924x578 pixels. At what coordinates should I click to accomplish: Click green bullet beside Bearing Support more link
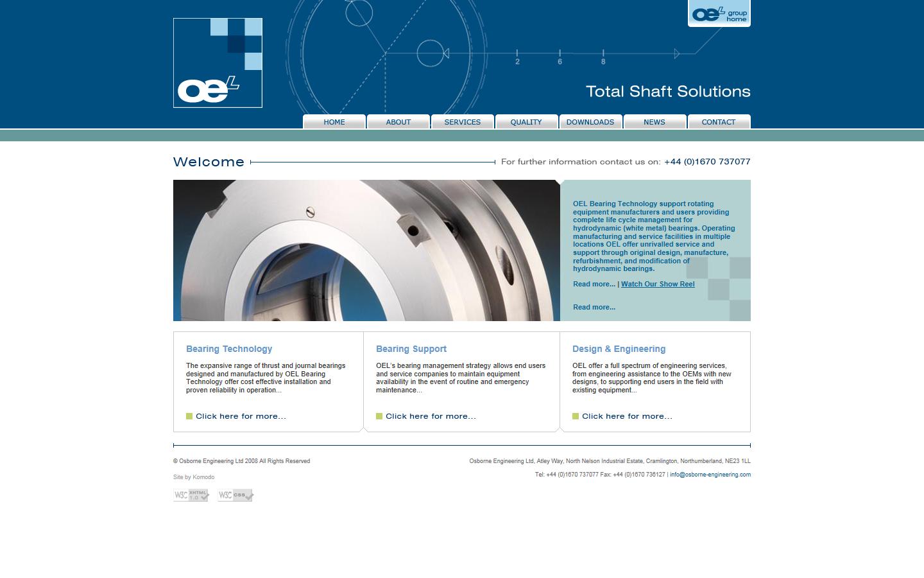(378, 416)
